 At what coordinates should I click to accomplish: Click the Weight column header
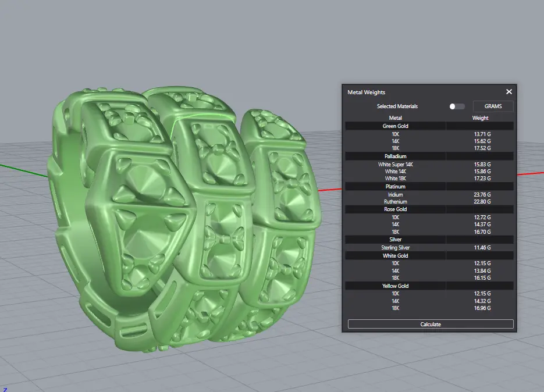click(480, 118)
